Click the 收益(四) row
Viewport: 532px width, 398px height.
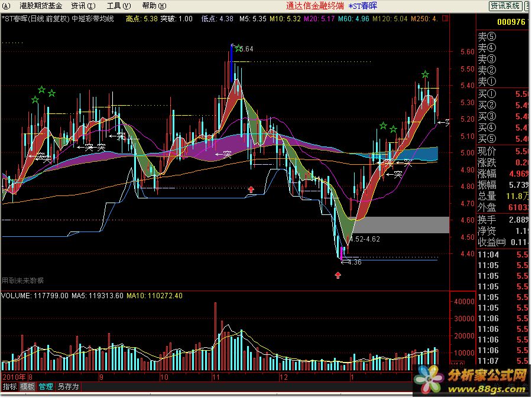503,242
